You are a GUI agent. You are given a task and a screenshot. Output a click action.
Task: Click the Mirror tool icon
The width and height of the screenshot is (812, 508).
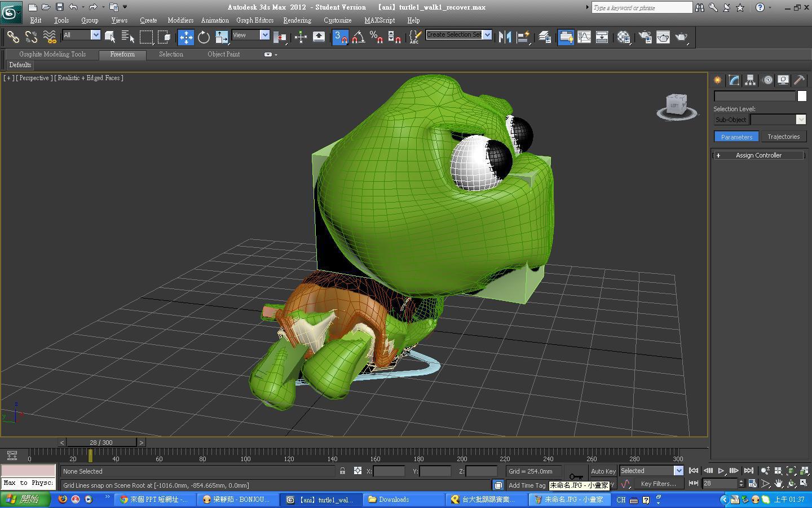(505, 37)
